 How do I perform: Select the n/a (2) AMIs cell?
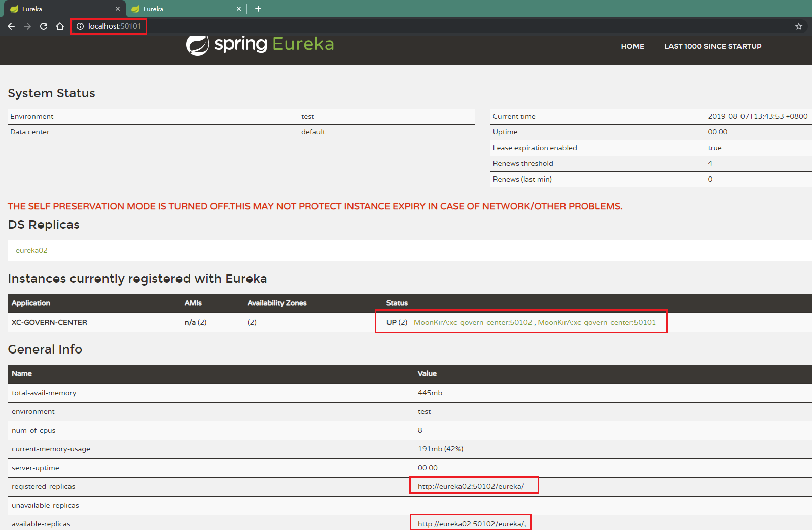tap(196, 322)
